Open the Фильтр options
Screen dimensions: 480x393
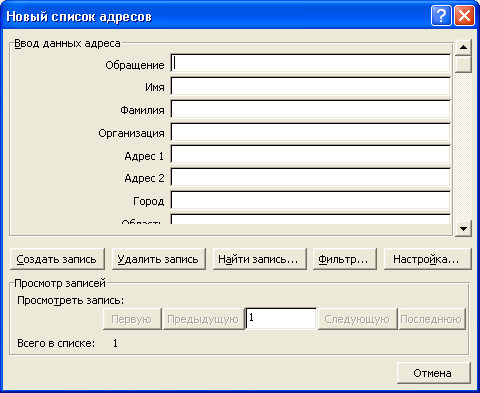click(345, 259)
